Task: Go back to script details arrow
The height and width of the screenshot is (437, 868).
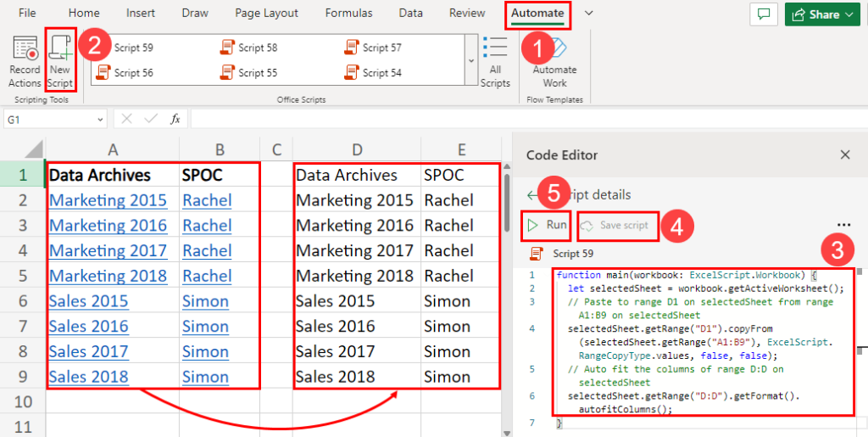Action: (x=532, y=195)
